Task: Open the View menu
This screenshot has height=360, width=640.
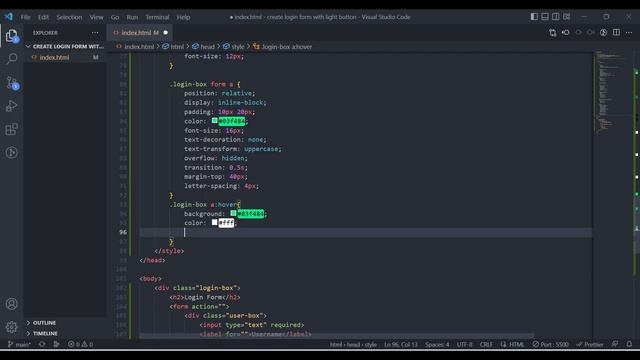Action: point(96,17)
